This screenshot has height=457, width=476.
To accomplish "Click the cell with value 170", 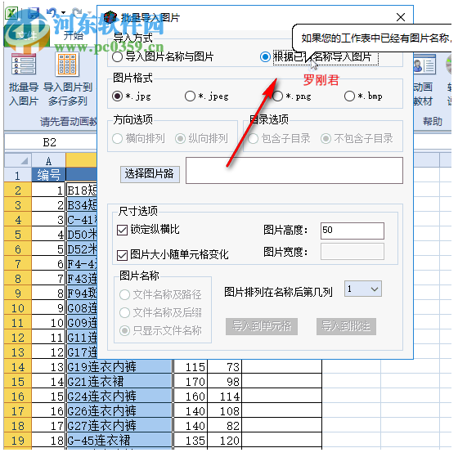I will click(x=191, y=382).
